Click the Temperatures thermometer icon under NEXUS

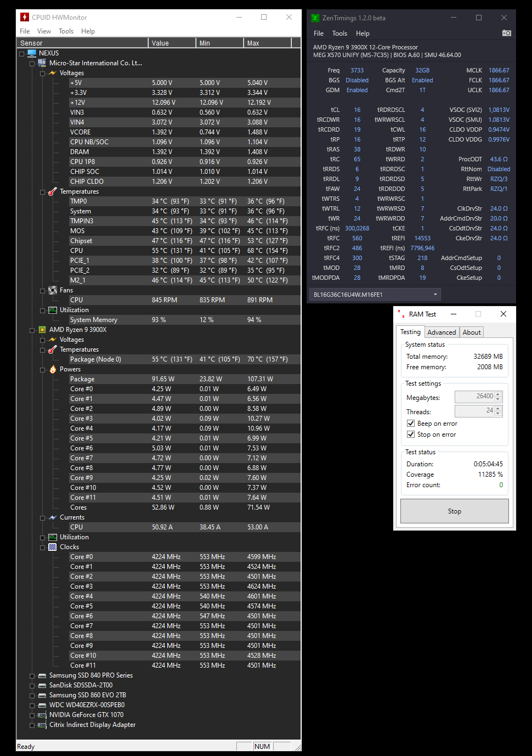(x=53, y=191)
